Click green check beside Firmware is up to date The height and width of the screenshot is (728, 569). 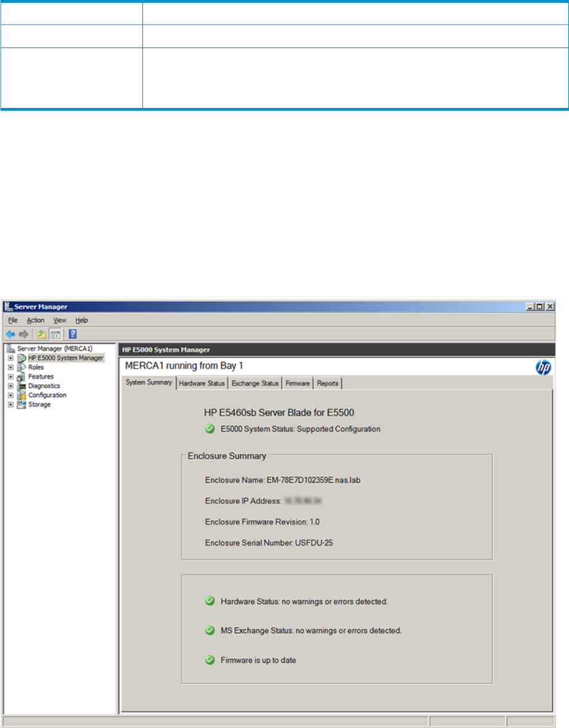210,660
